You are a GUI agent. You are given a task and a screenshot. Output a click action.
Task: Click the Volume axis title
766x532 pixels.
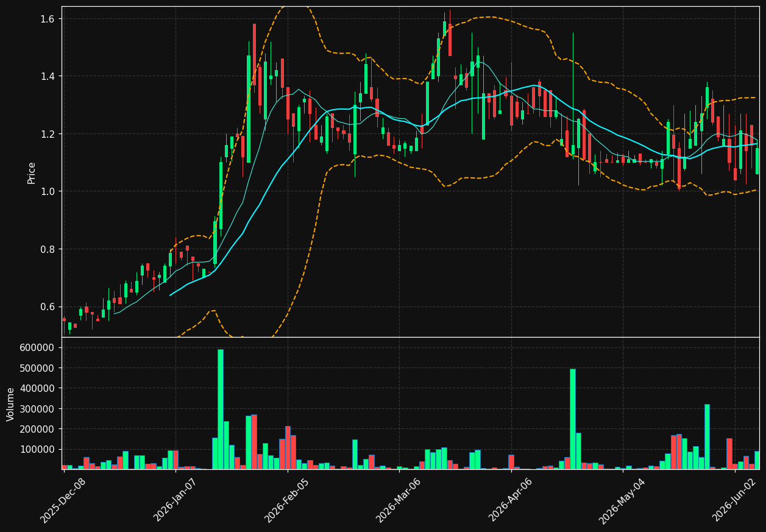pos(11,404)
